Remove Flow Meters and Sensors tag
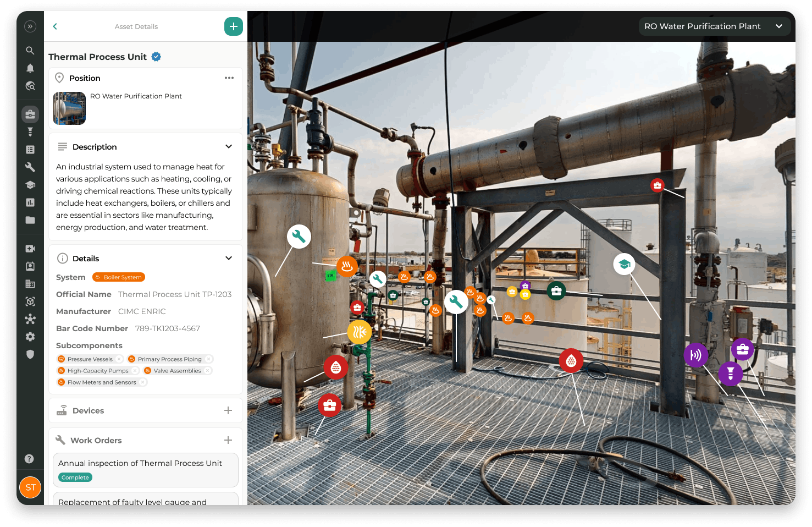Image resolution: width=812 pixels, height=527 pixels. [142, 382]
